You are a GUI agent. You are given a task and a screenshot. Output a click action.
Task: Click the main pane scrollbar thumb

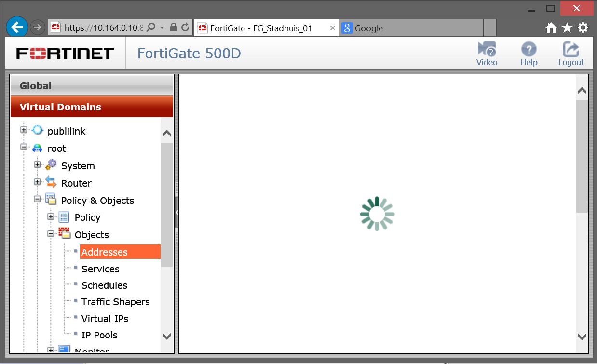click(582, 156)
